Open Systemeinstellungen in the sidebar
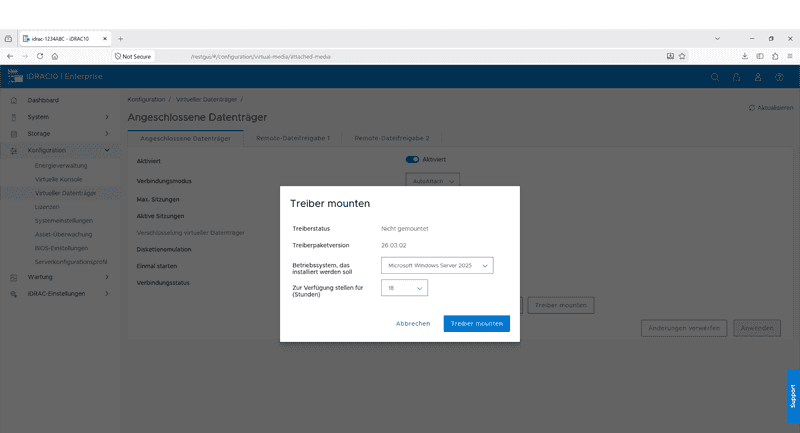 (64, 220)
